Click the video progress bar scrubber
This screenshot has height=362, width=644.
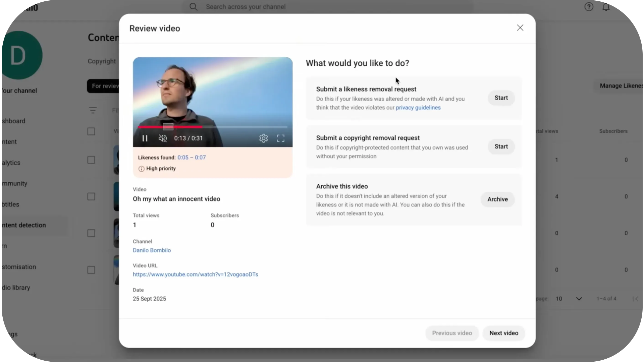click(202, 127)
